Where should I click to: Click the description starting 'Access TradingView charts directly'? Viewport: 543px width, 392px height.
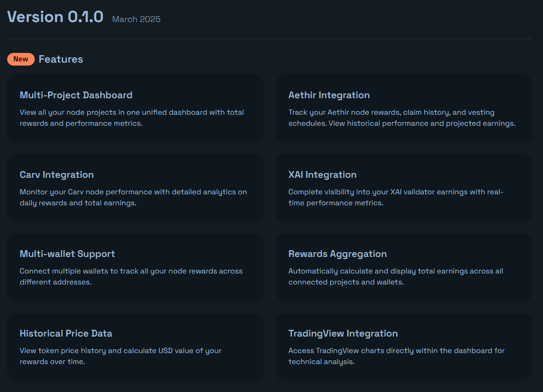tap(397, 356)
